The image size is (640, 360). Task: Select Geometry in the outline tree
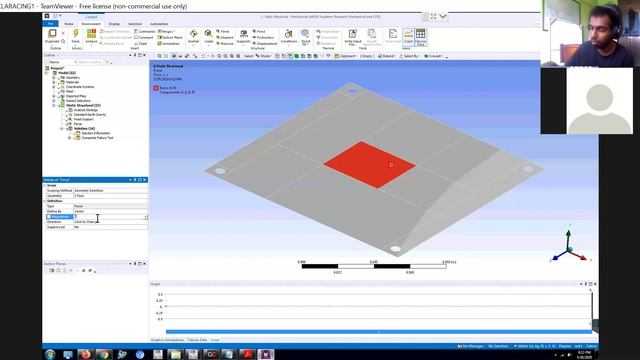pyautogui.click(x=73, y=78)
